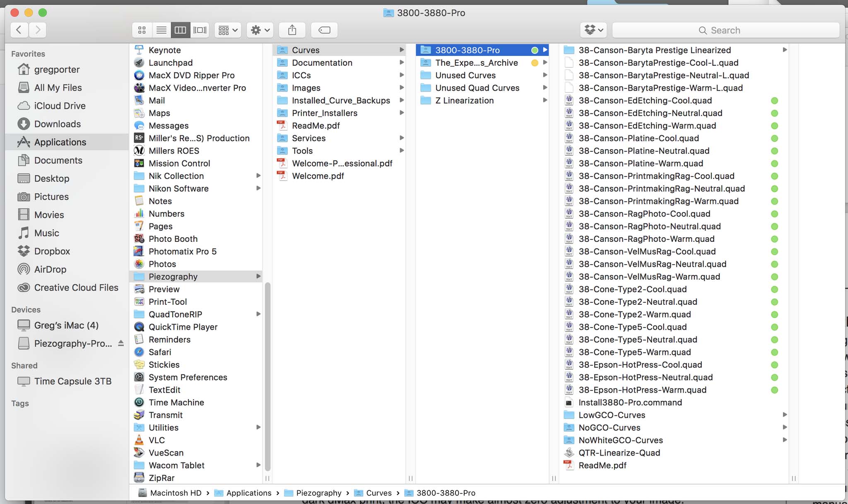Viewport: 848px width, 504px height.
Task: Select cover flow view button
Action: [x=200, y=30]
